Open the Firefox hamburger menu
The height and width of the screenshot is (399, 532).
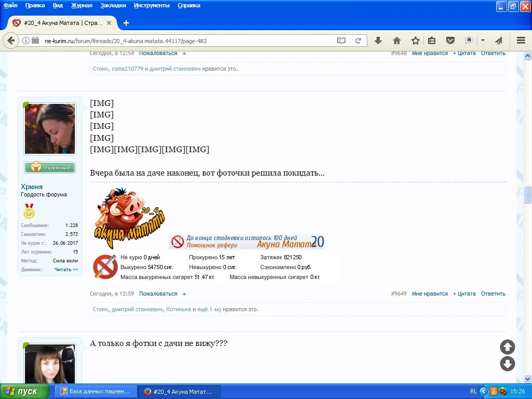coord(521,41)
